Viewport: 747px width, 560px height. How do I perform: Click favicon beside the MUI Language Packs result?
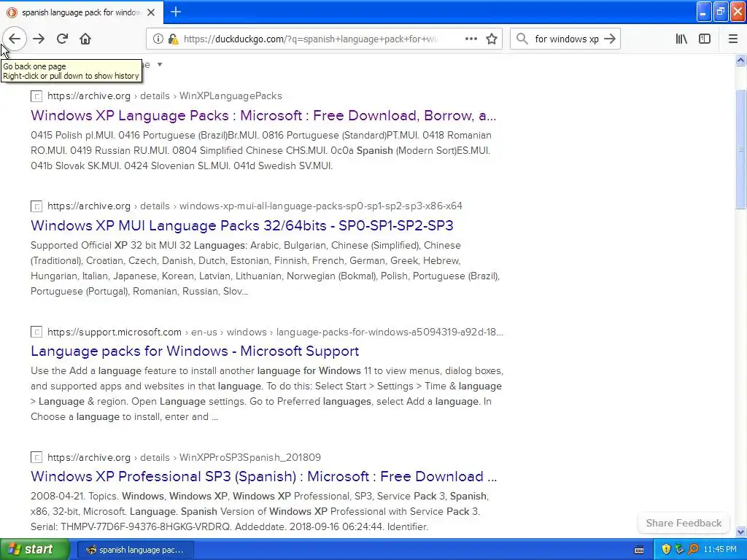tap(36, 206)
